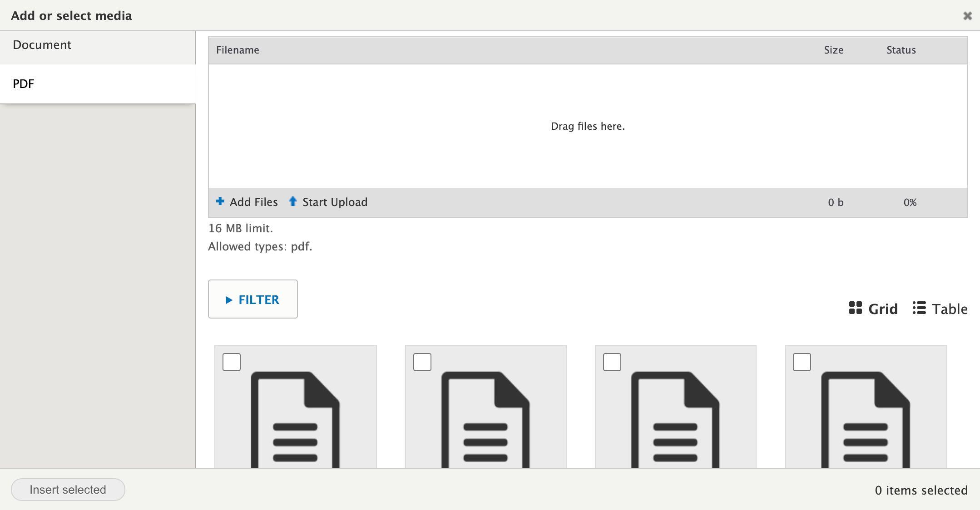This screenshot has height=510, width=980.
Task: Check the first media item checkbox
Action: pos(232,362)
